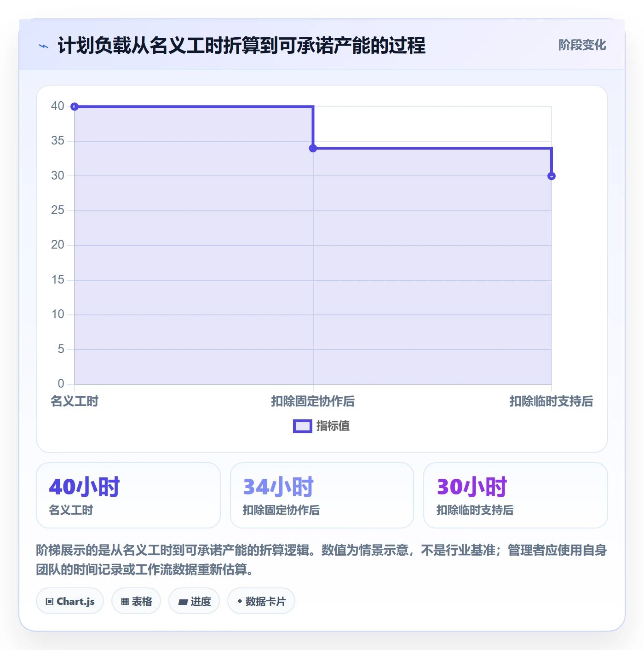Click the y-axis value 40

[x=57, y=106]
